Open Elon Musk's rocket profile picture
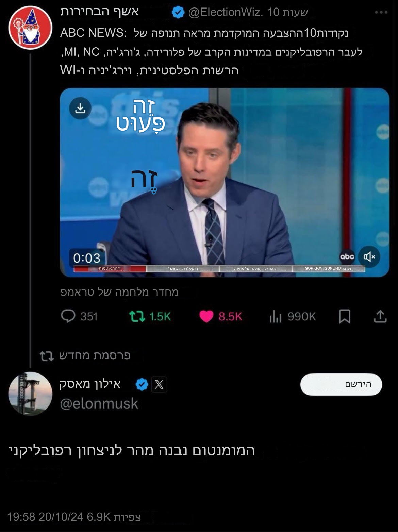 (30, 394)
